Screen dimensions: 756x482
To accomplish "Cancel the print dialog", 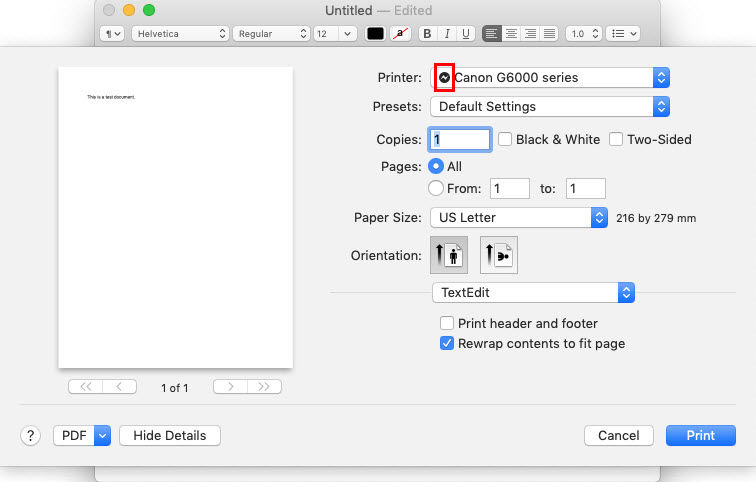I will 619,436.
